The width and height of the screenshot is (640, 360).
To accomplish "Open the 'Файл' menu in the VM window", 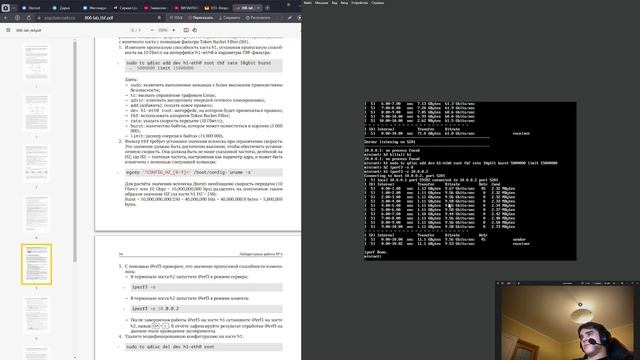I will [x=308, y=3].
